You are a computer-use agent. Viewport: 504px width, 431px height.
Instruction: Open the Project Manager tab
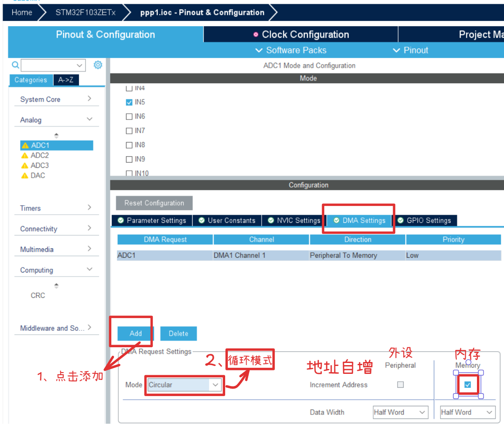coord(451,34)
